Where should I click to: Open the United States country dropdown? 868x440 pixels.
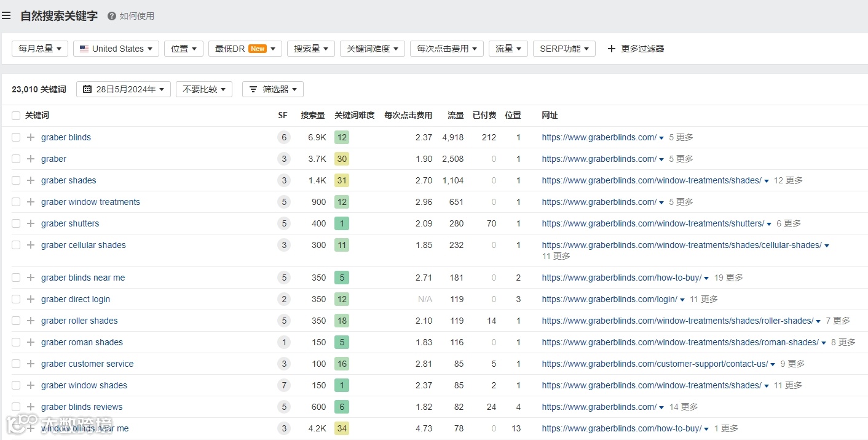(116, 49)
